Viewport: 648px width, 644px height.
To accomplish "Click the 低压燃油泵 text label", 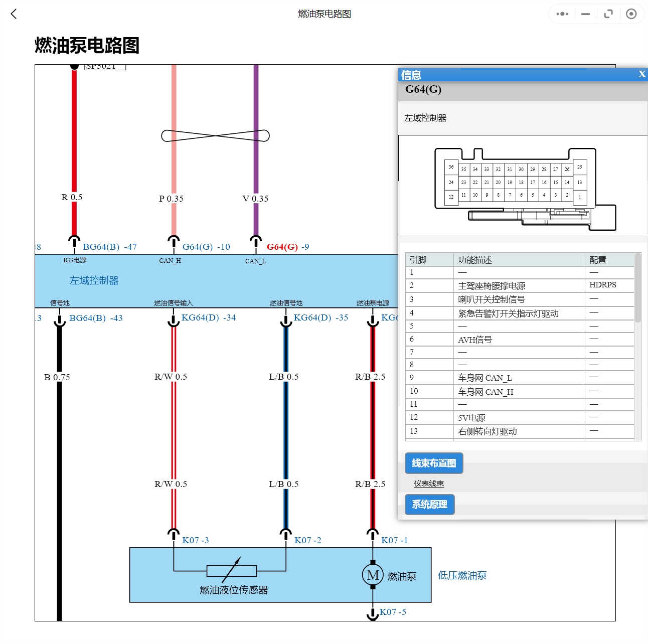I will pos(462,575).
